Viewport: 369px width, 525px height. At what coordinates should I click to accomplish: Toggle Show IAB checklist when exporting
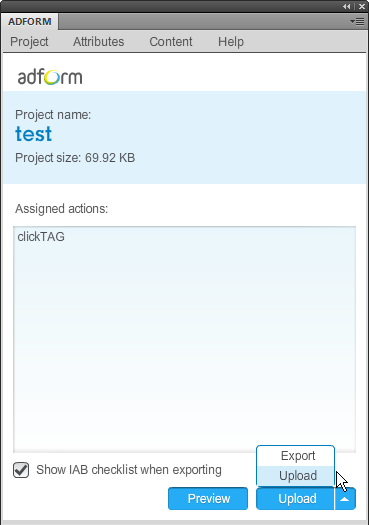pyautogui.click(x=21, y=470)
